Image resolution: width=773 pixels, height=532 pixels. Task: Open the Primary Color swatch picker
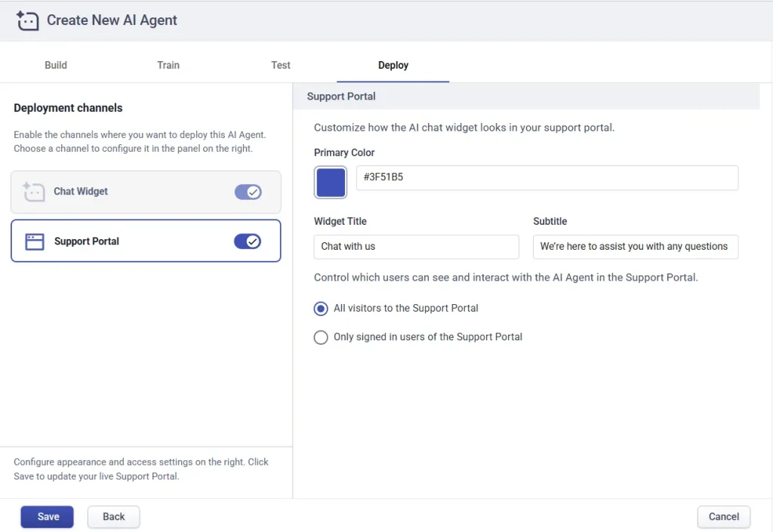click(331, 183)
